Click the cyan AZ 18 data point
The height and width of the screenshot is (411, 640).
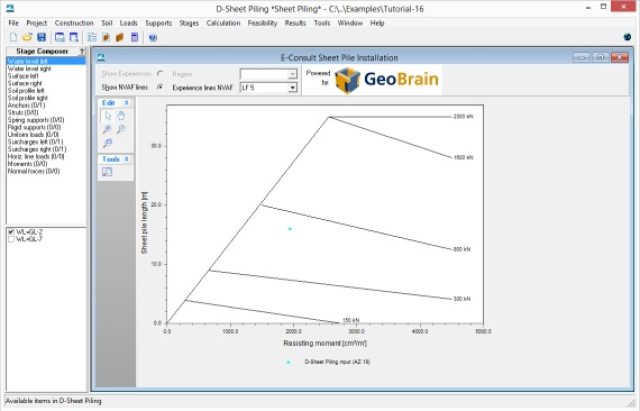pyautogui.click(x=290, y=229)
